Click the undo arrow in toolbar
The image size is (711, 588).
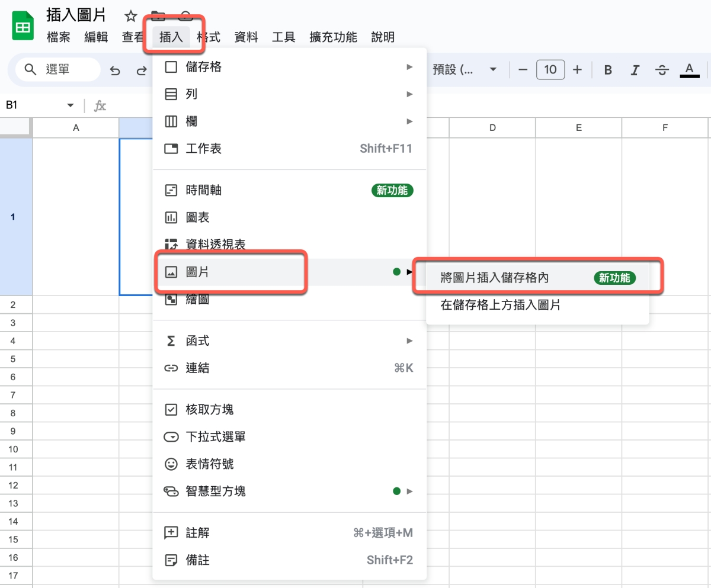115,70
